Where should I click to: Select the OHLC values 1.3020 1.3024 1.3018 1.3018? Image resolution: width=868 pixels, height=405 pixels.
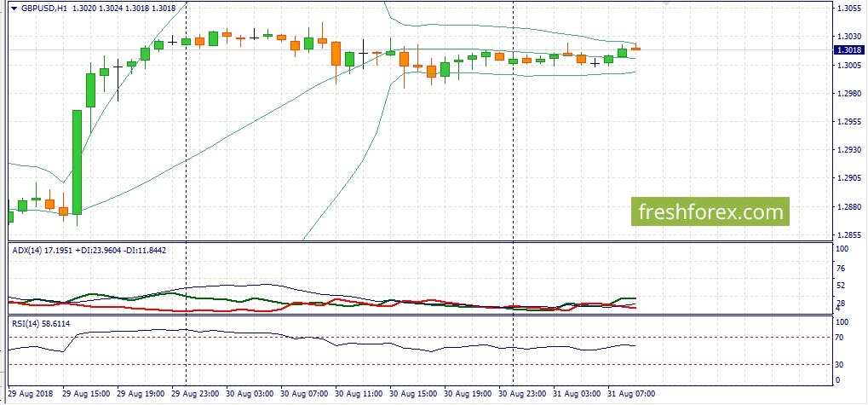click(x=124, y=9)
